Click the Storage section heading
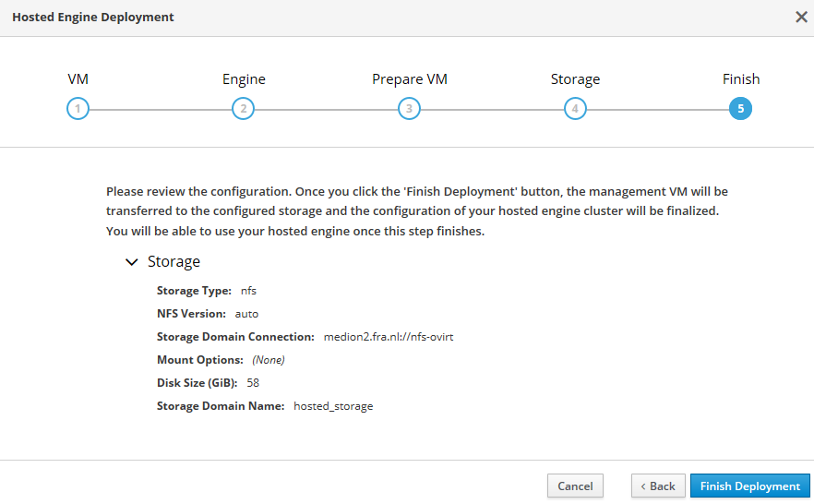 pos(174,262)
